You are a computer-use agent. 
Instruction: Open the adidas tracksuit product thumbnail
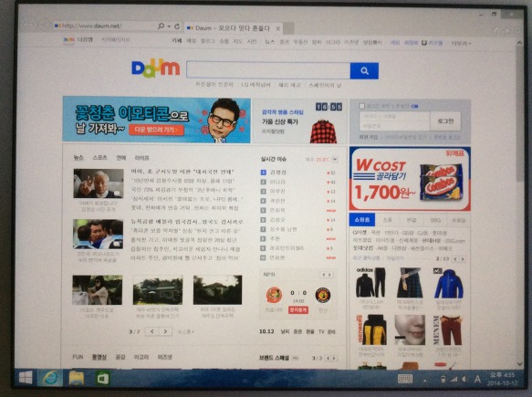(x=370, y=283)
